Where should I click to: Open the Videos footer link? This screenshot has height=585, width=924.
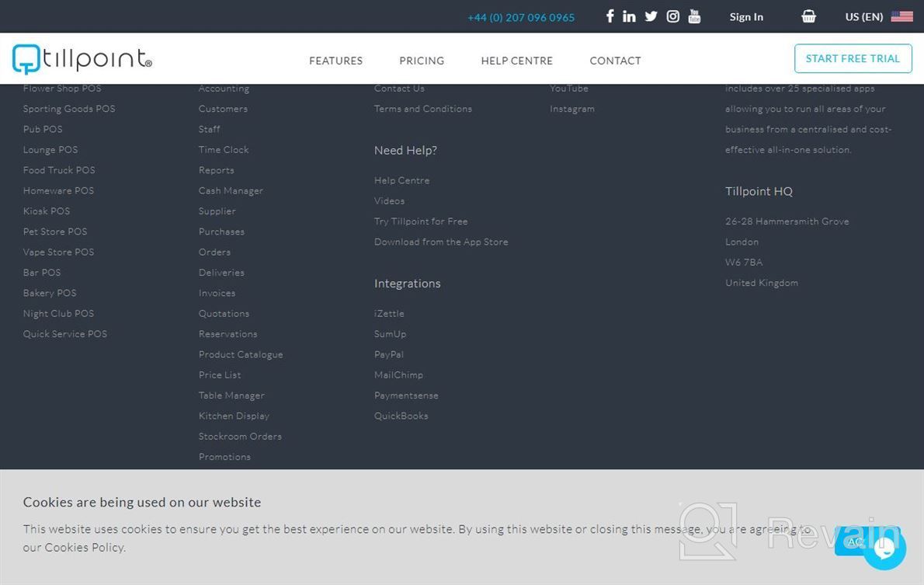[390, 201]
